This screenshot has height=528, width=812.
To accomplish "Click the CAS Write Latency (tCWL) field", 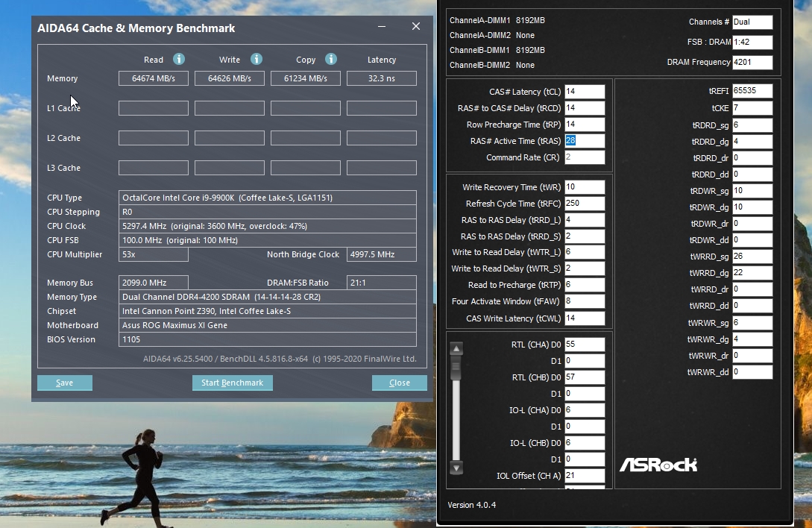I will point(584,318).
